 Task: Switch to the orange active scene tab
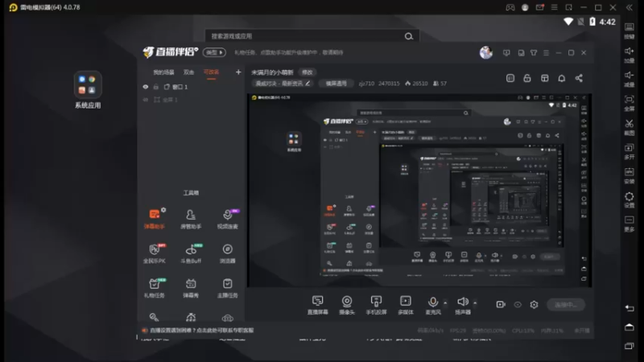tap(211, 72)
